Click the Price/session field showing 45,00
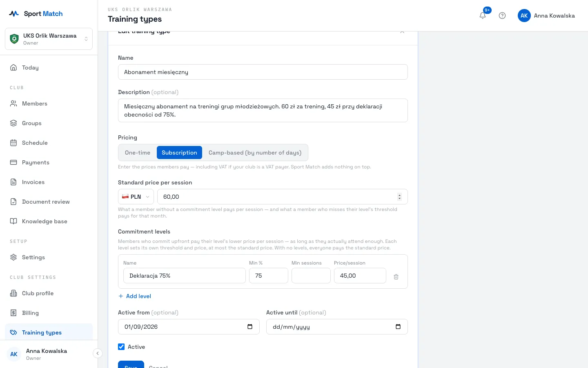Viewport: 588px width, 368px height. click(360, 276)
